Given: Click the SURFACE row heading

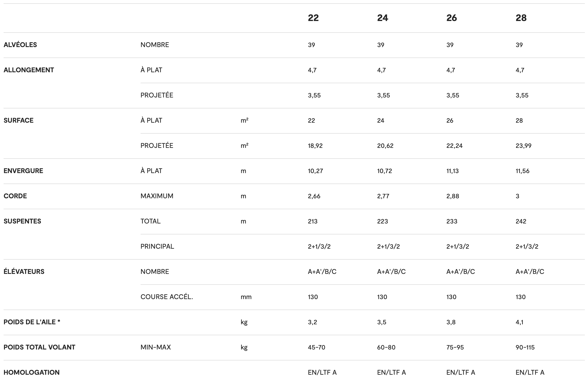Looking at the screenshot, I should [18, 120].
